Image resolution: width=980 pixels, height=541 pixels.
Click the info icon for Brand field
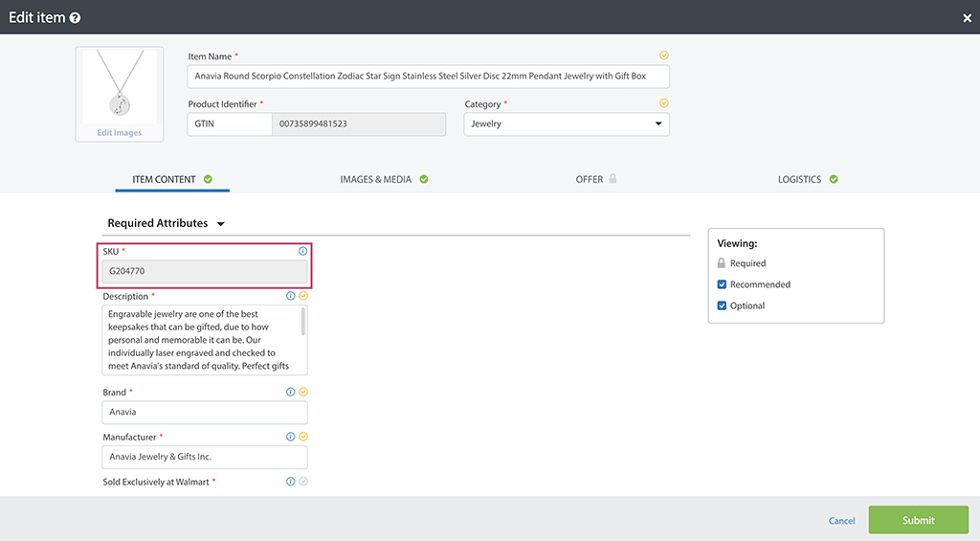click(x=291, y=392)
